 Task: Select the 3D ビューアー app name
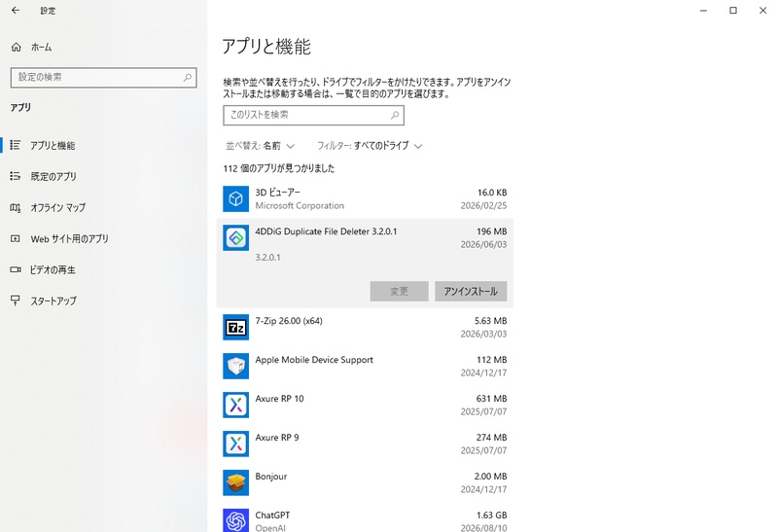[x=277, y=192]
